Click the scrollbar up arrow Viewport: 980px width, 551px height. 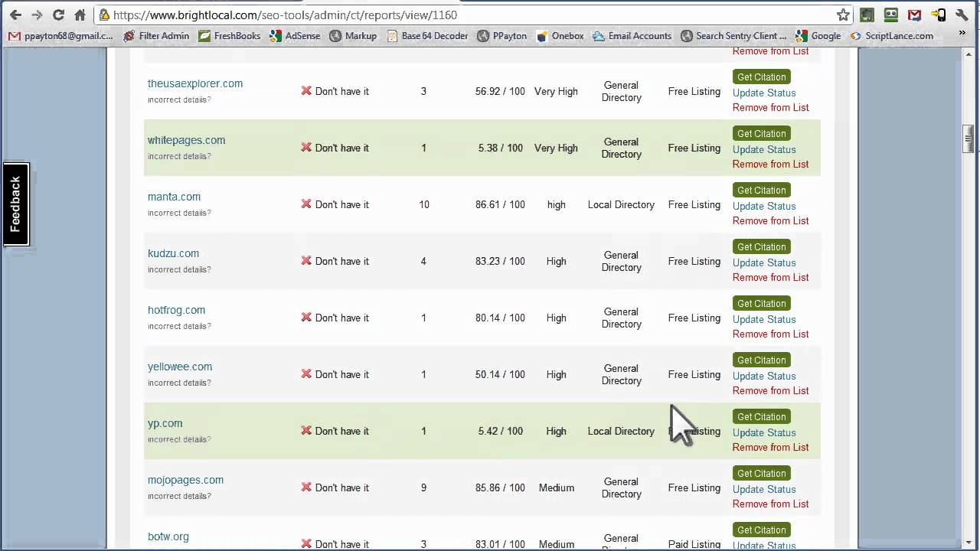coord(969,54)
